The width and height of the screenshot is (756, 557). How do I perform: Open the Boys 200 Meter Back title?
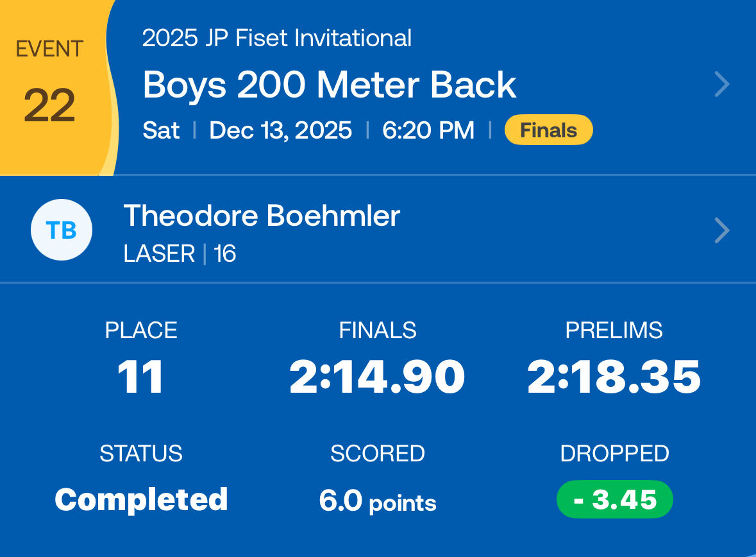(329, 85)
